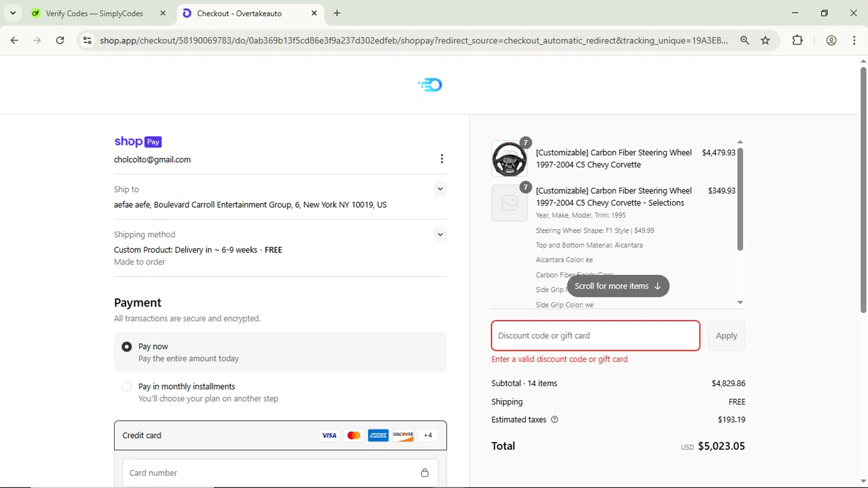Click the Subtotal · 14 items label
This screenshot has height=488, width=868.
pyautogui.click(x=524, y=383)
